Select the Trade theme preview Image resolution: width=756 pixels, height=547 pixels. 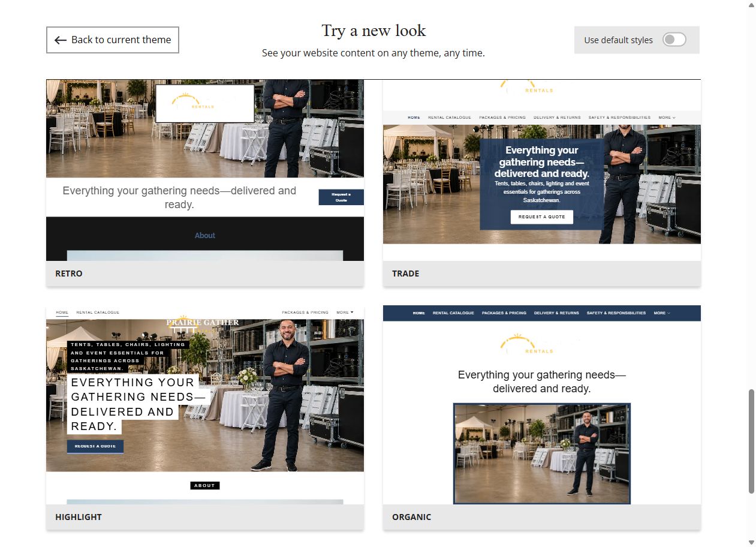point(542,170)
